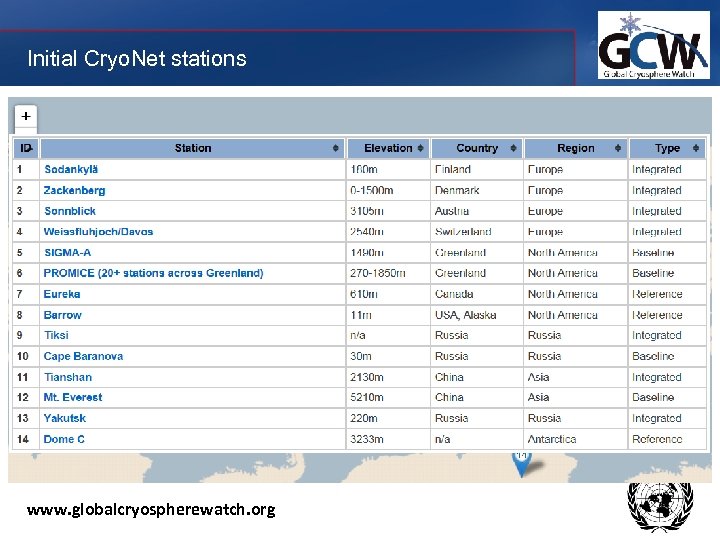
Task: Click the sort arrows in the Country column header
Action: coord(513,148)
